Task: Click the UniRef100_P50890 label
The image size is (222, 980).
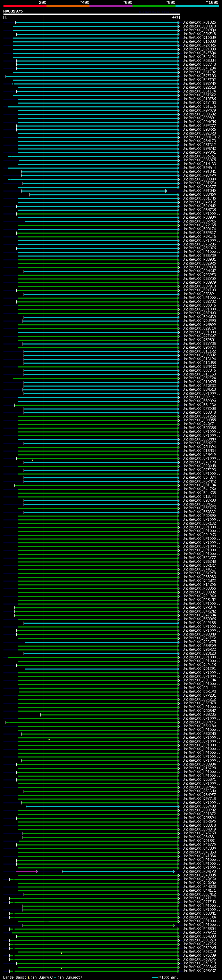Action: (199, 516)
